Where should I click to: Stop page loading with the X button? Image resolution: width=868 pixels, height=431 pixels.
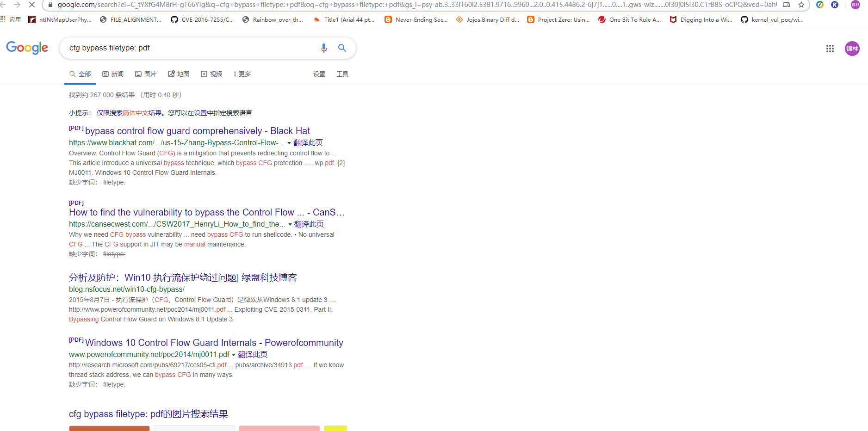[x=32, y=5]
